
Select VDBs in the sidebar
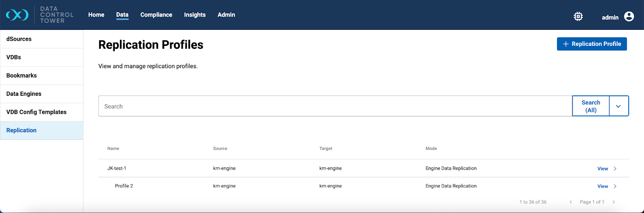pos(14,57)
